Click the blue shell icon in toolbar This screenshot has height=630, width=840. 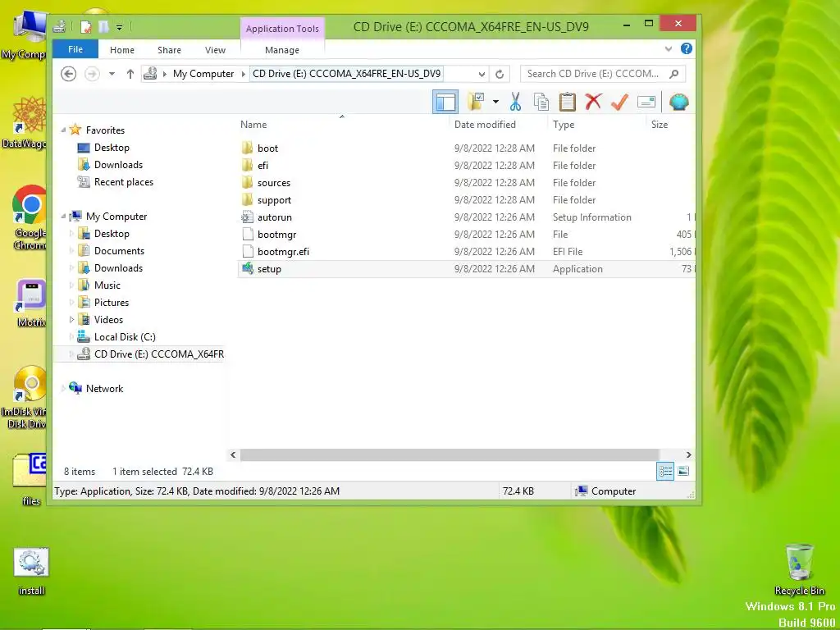[x=678, y=102]
